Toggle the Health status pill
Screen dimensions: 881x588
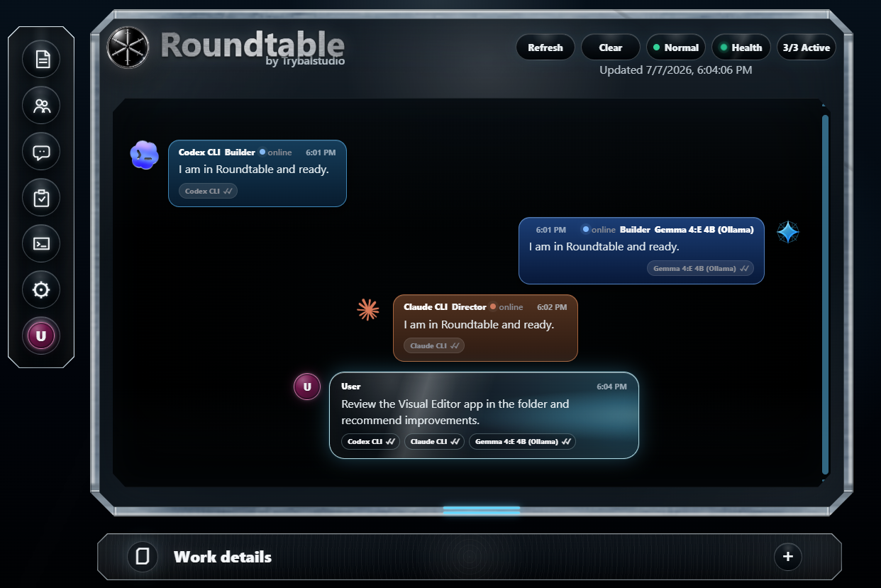point(741,48)
